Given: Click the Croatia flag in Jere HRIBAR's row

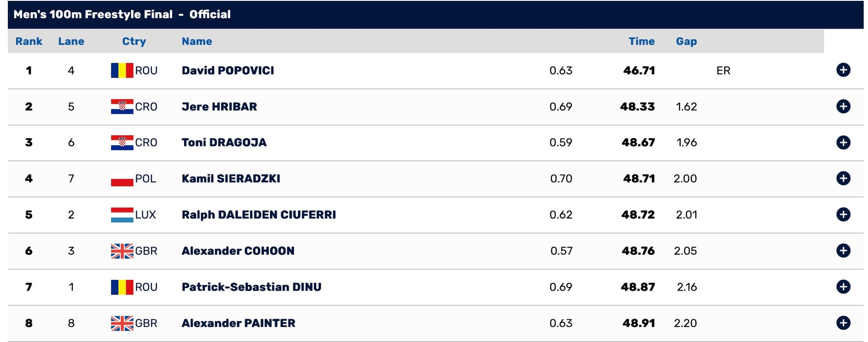Looking at the screenshot, I should pos(122,106).
